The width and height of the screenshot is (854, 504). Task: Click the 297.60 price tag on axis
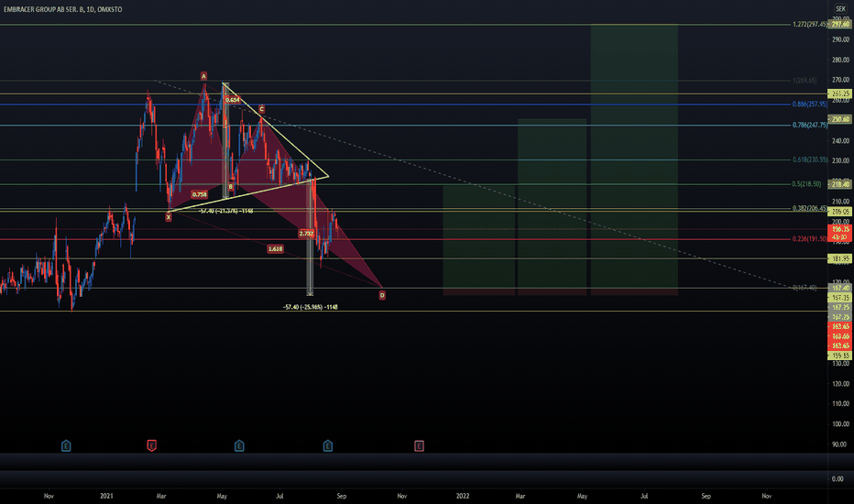pyautogui.click(x=840, y=25)
